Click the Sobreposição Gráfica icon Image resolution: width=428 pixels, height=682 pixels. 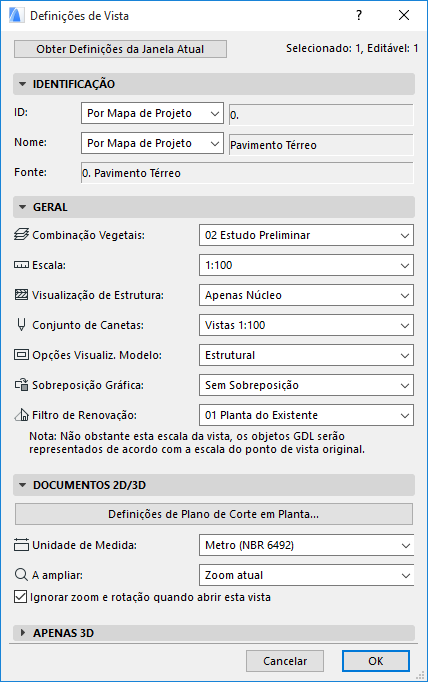tap(21, 385)
